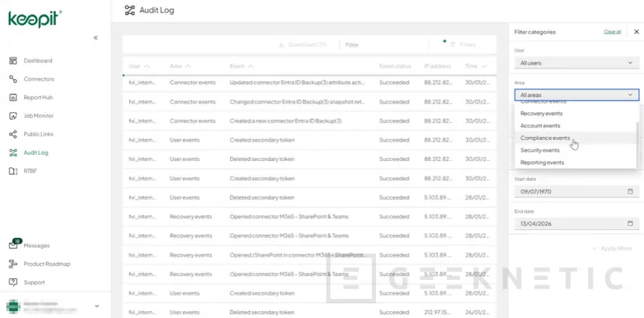Click the Clear all link

pyautogui.click(x=612, y=32)
